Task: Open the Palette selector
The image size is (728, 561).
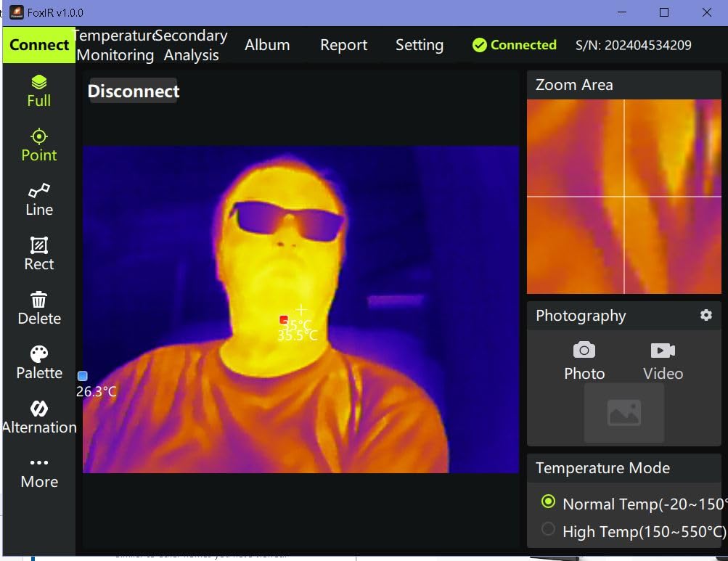Action: [x=38, y=361]
